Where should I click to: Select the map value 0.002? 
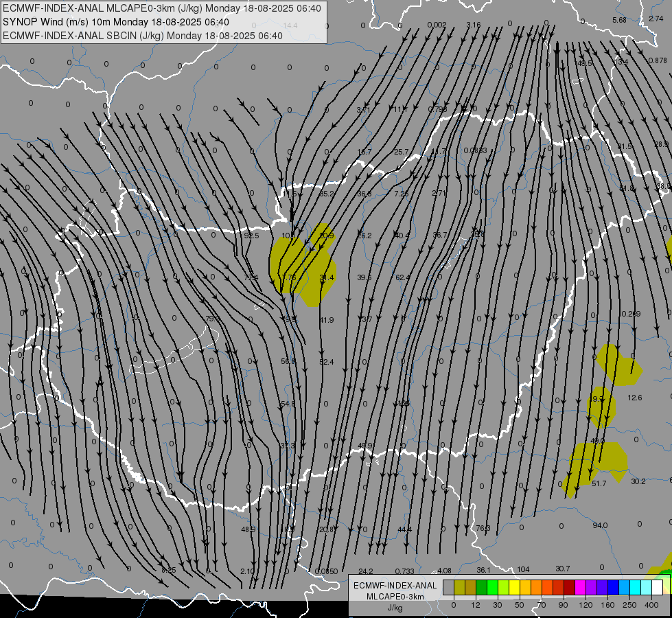437,25
